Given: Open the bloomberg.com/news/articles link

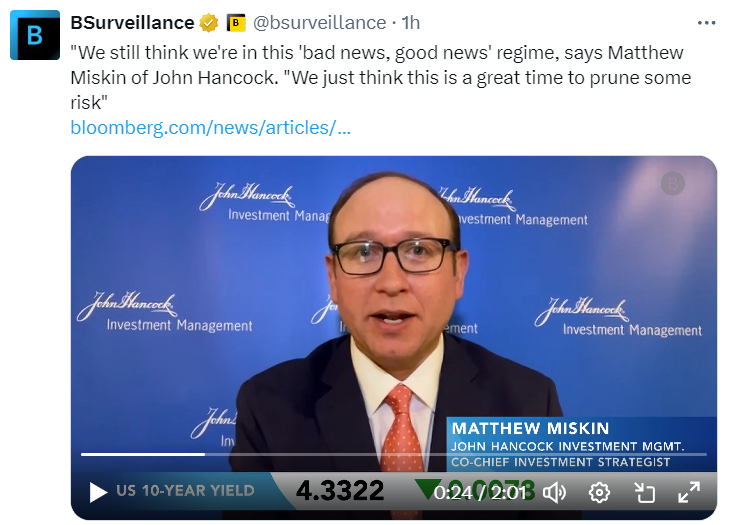Looking at the screenshot, I should coord(210,128).
